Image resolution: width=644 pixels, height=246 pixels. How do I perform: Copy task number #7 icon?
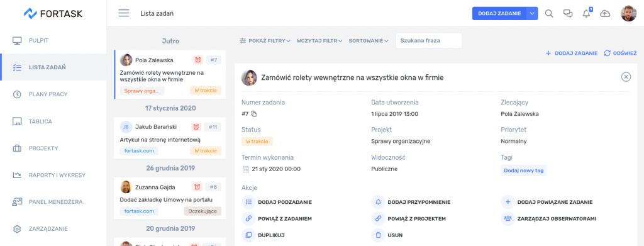pyautogui.click(x=254, y=114)
